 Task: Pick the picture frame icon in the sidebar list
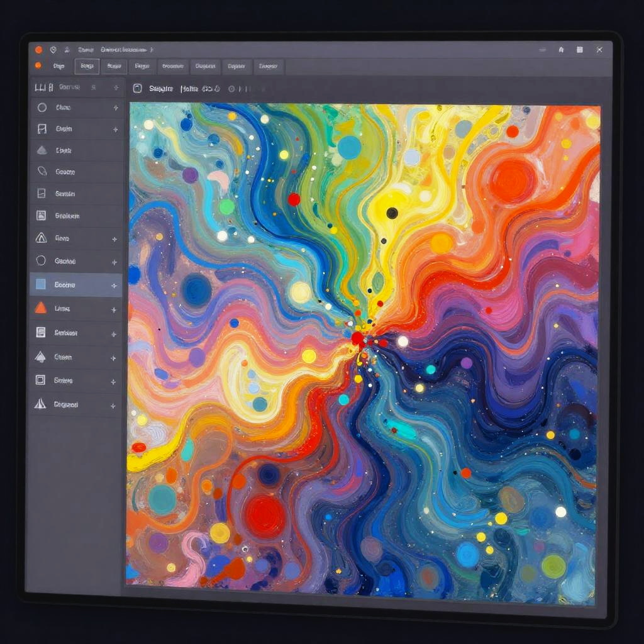coord(42,216)
